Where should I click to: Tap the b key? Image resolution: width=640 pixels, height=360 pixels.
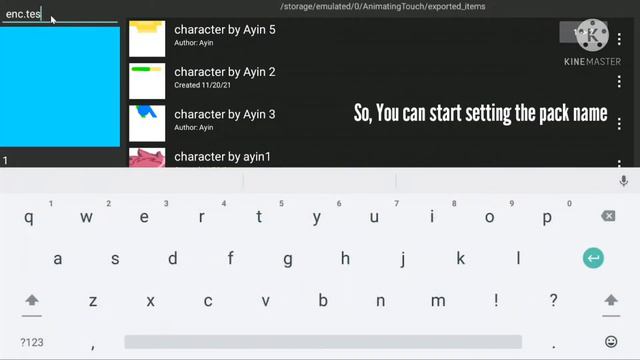click(x=323, y=301)
